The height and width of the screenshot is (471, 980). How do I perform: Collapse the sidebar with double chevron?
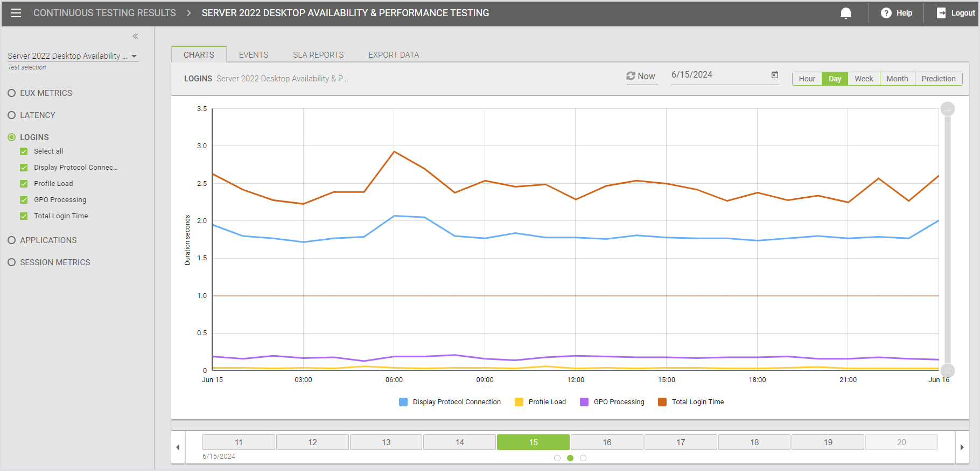click(135, 36)
